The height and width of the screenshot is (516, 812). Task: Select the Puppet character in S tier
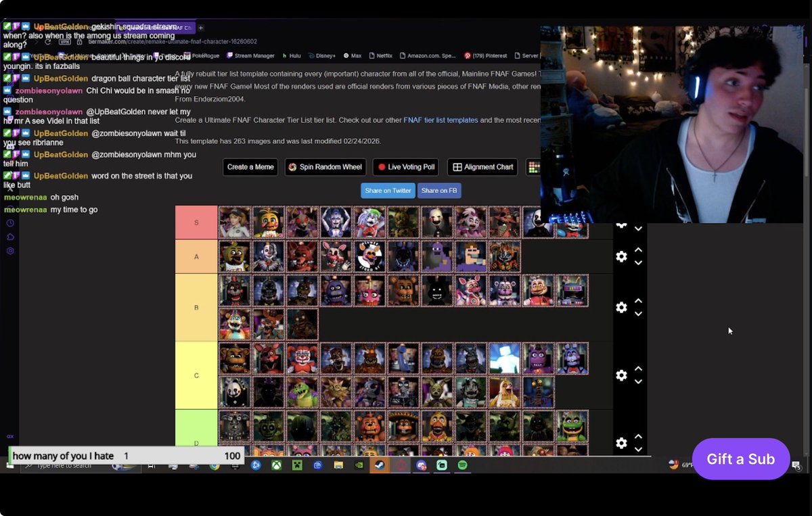pos(437,222)
